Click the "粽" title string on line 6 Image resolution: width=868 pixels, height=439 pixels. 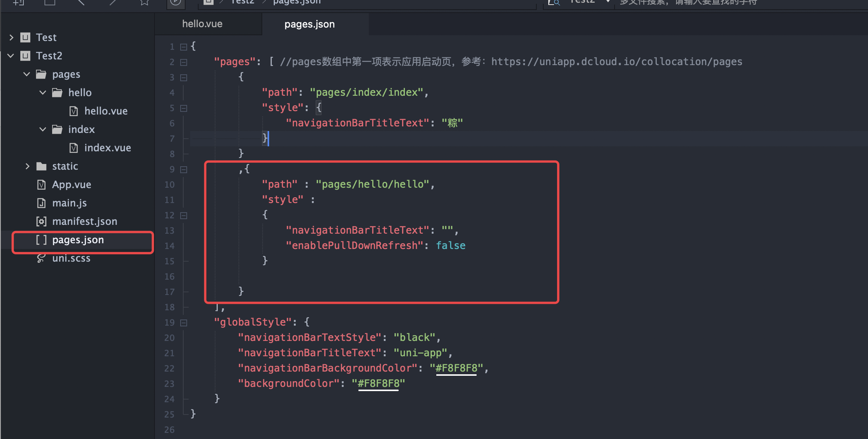pyautogui.click(x=452, y=123)
